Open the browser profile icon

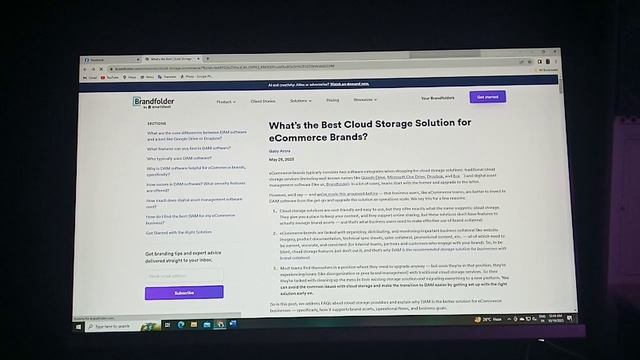(548, 62)
